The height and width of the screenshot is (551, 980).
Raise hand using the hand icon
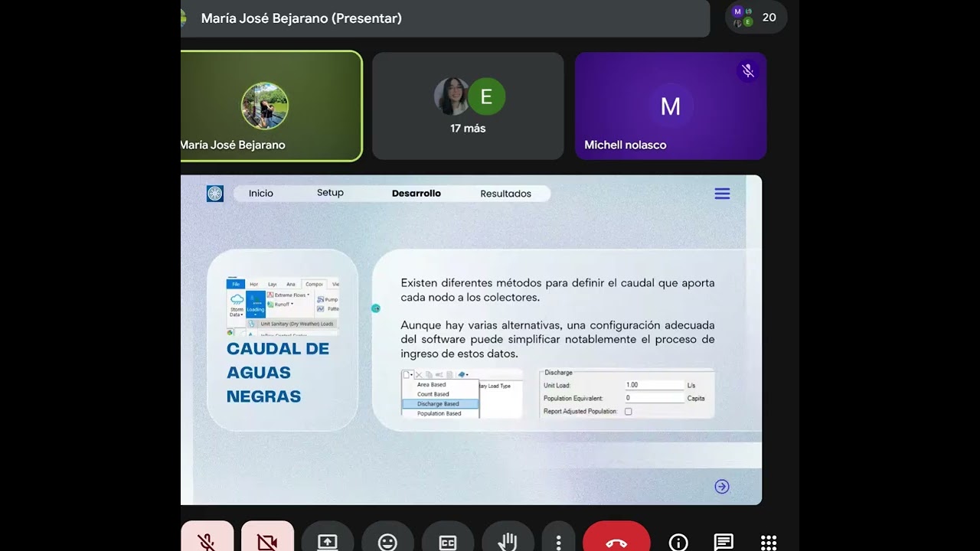pyautogui.click(x=508, y=538)
